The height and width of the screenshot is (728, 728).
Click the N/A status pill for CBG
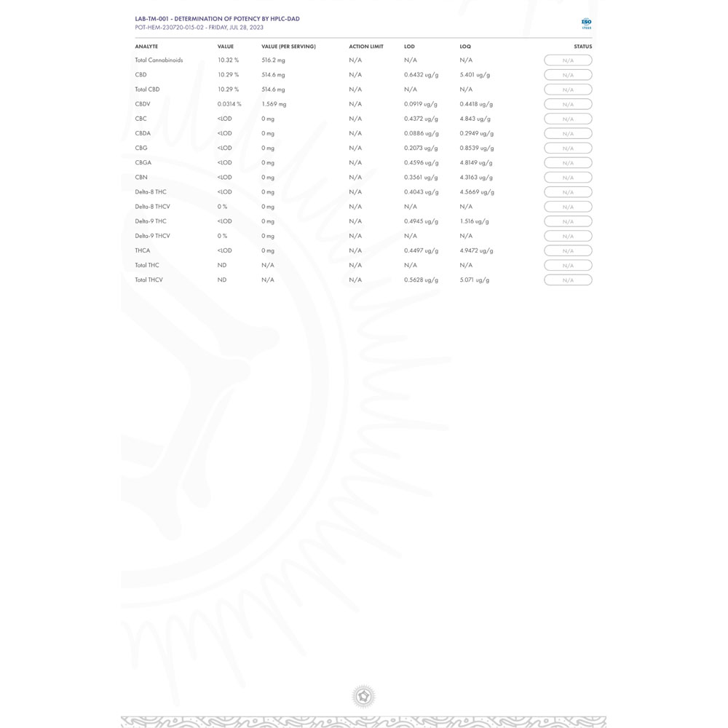point(568,148)
